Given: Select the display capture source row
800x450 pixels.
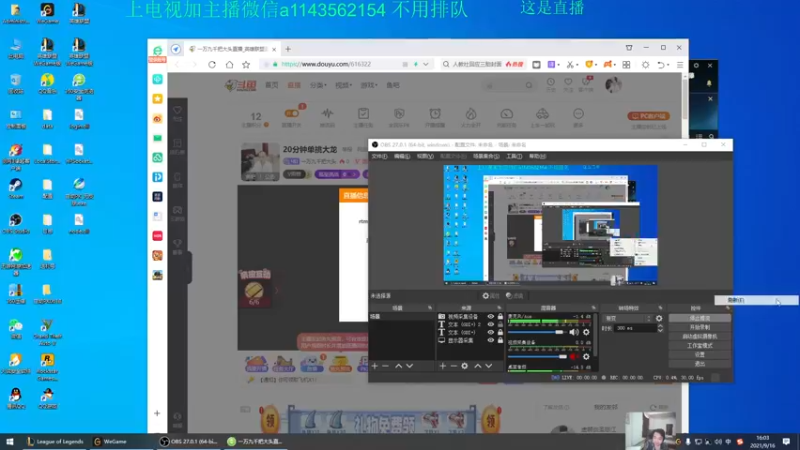Looking at the screenshot, I should tap(470, 340).
